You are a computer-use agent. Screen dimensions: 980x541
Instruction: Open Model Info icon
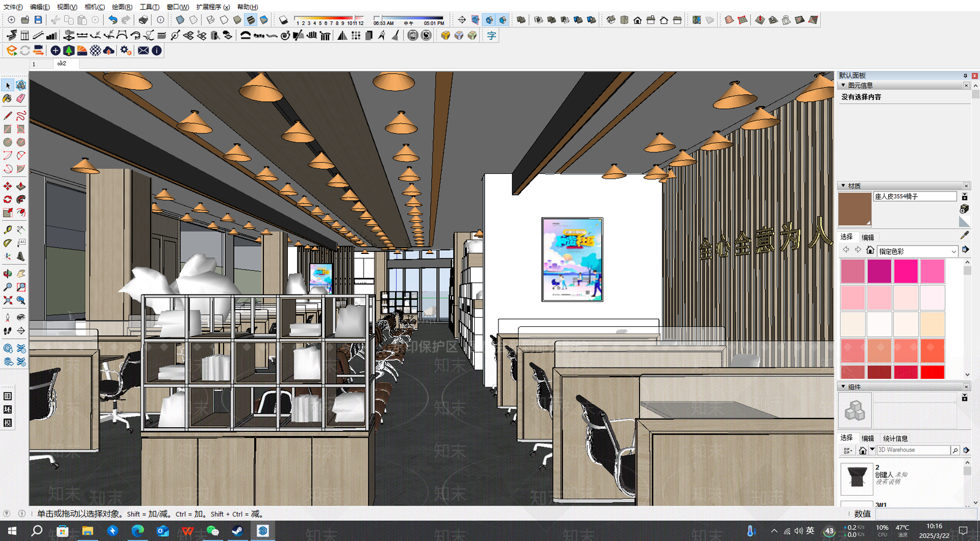coord(160,20)
